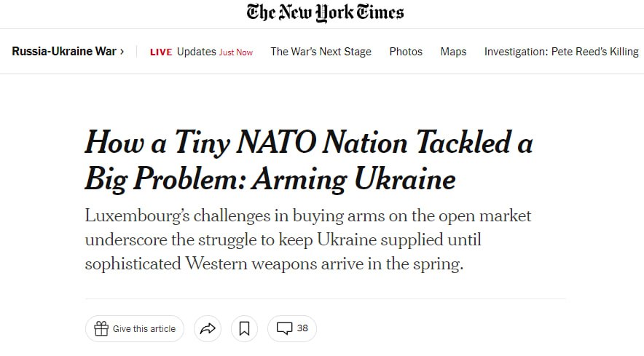Click the Tiny NATO Nation headline
The image size is (644, 356).
point(308,143)
